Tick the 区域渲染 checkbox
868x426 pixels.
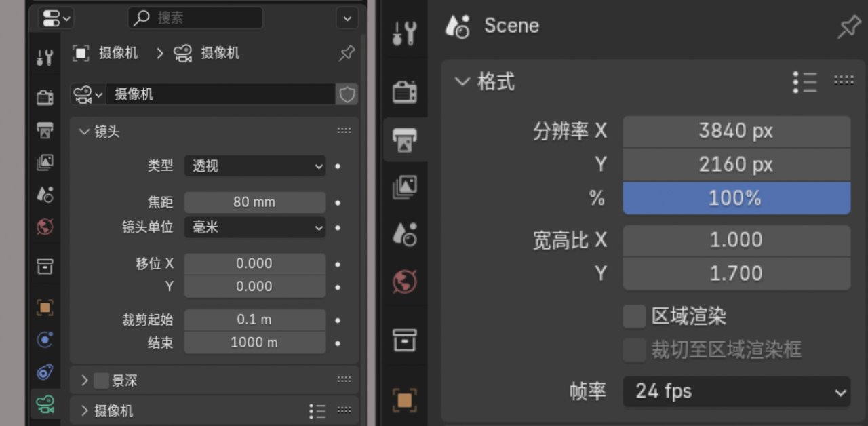[x=634, y=316]
